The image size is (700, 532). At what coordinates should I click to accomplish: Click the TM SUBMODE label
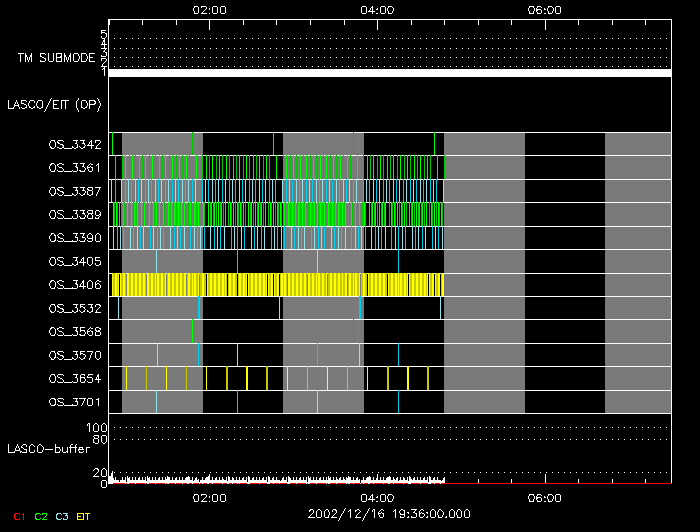point(55,58)
